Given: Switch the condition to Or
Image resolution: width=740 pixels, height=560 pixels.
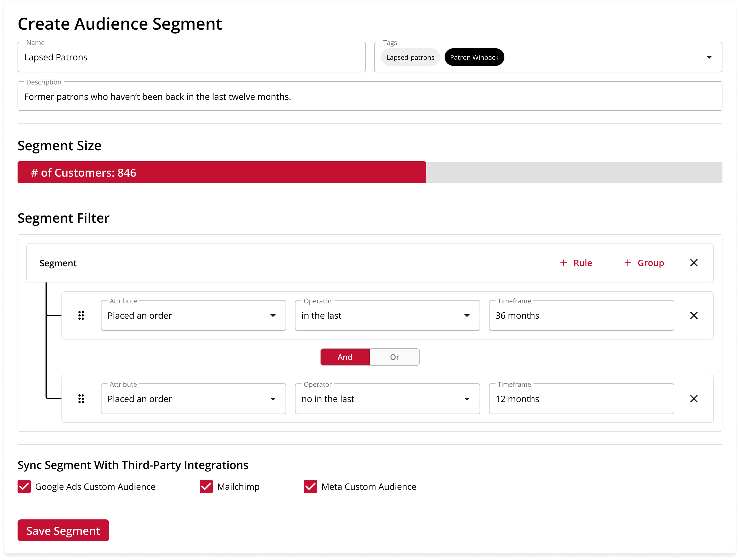Looking at the screenshot, I should (x=395, y=357).
